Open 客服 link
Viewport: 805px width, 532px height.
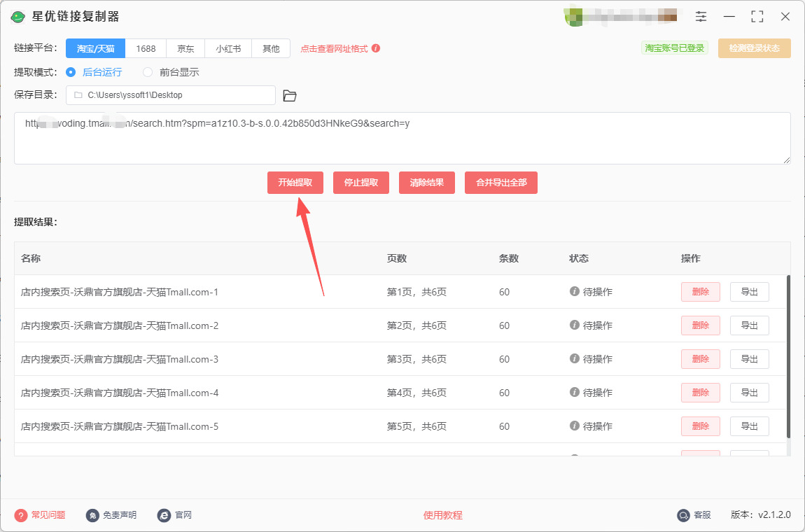[x=702, y=515]
